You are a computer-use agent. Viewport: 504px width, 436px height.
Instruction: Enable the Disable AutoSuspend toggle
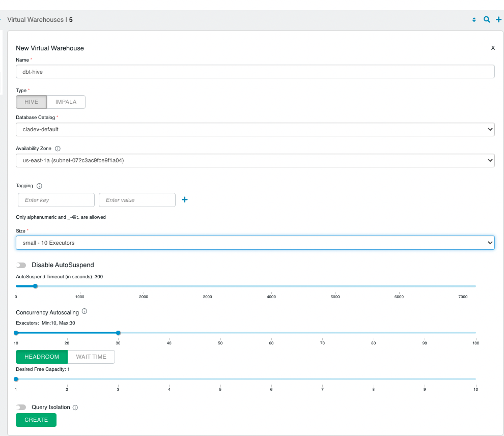(21, 265)
